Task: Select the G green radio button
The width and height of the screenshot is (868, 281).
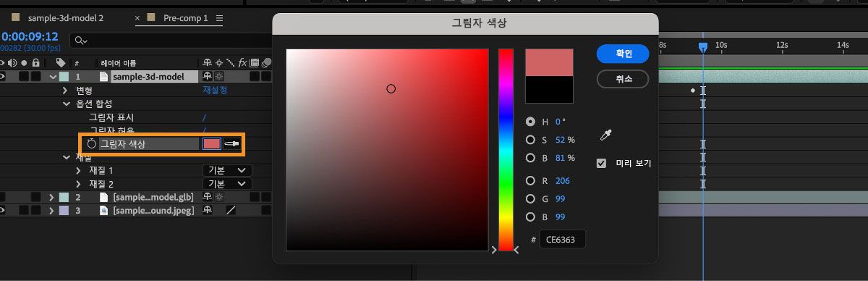Action: pyautogui.click(x=530, y=198)
